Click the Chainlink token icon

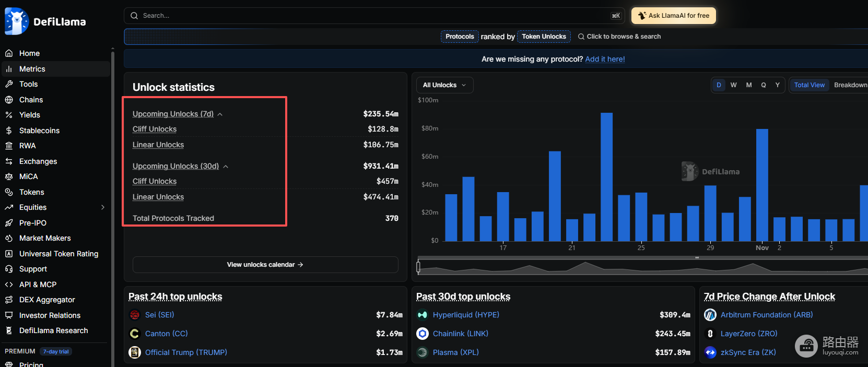click(x=423, y=334)
